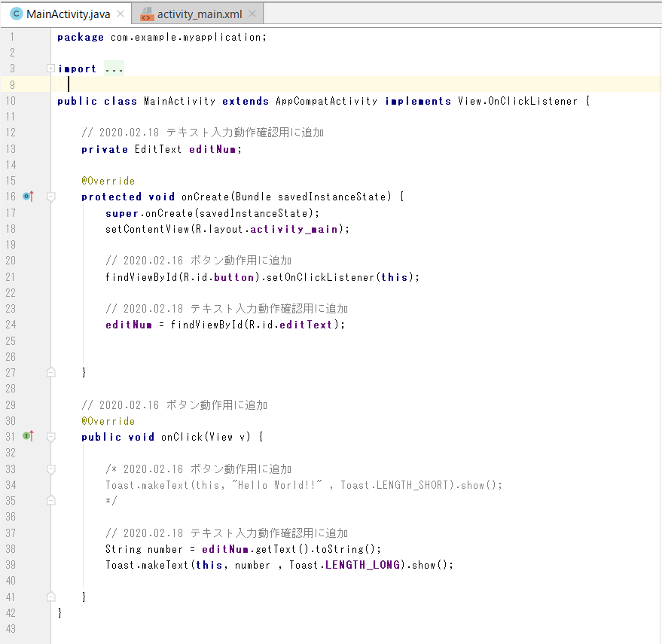Click line number 24 in the gutter

click(11, 325)
